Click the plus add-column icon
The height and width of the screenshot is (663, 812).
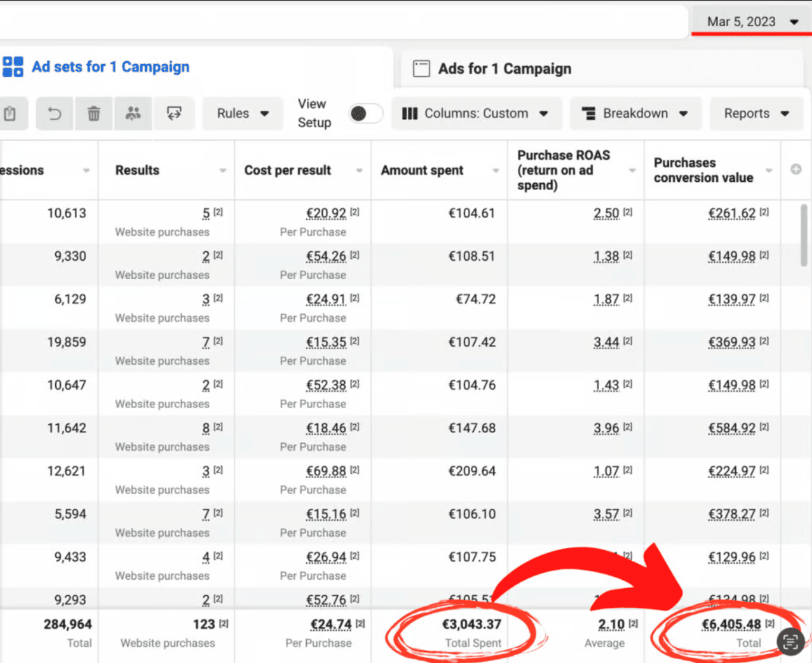tap(796, 170)
